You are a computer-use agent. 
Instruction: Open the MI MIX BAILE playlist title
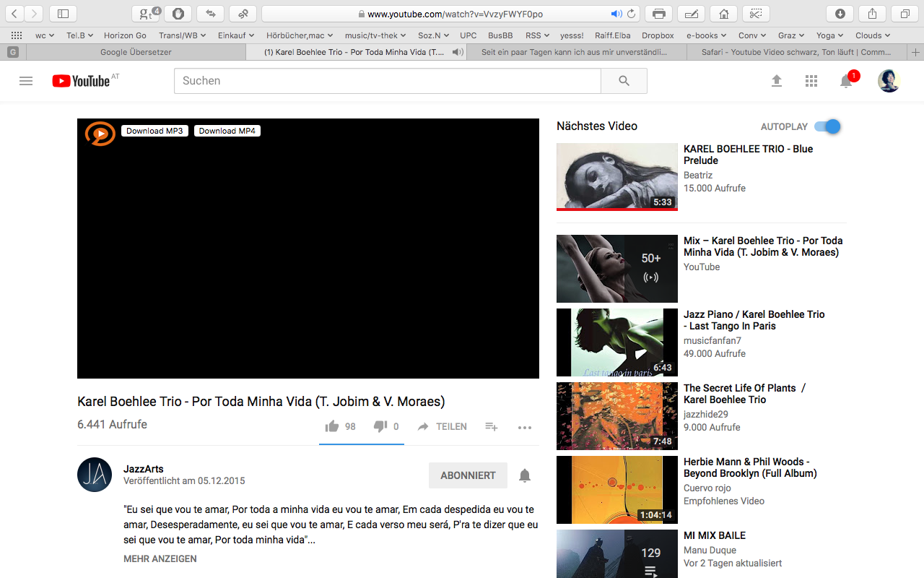click(715, 535)
